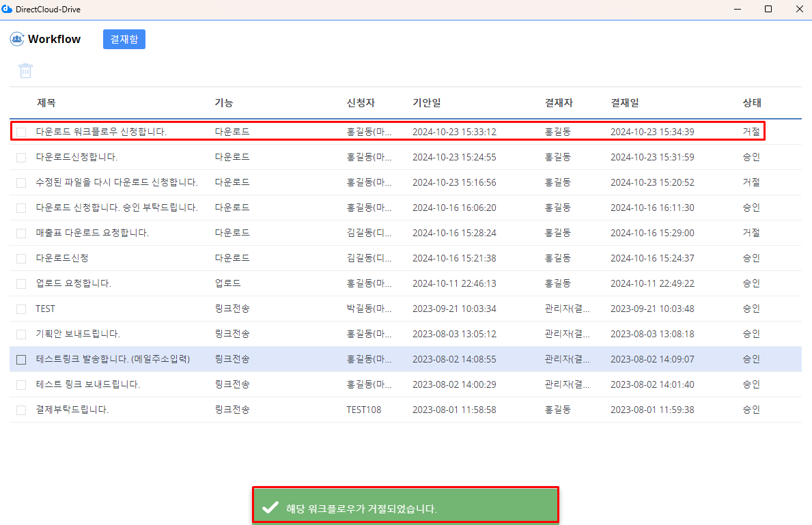Click 관리자(결... approver in TEST row
Screen dimensions: 812x525
567,309
